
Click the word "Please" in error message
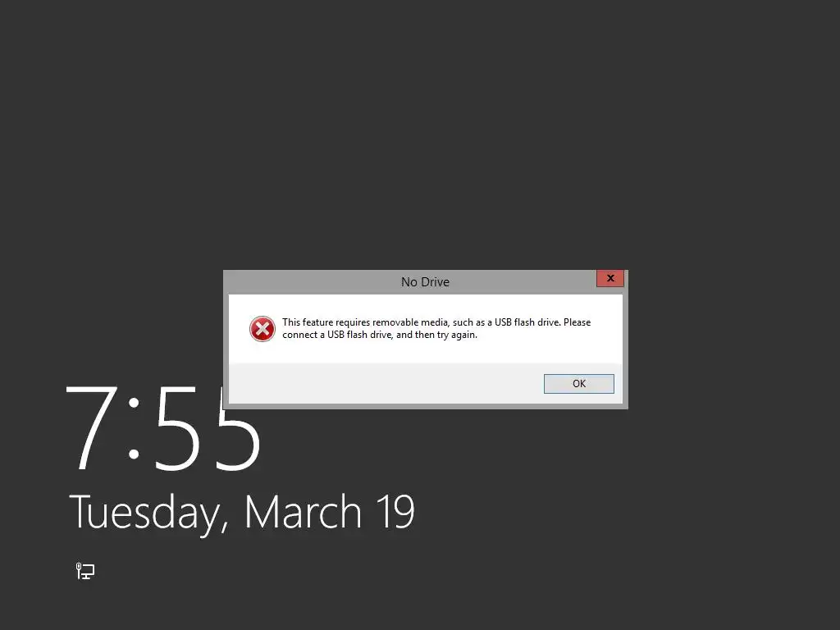pos(577,322)
